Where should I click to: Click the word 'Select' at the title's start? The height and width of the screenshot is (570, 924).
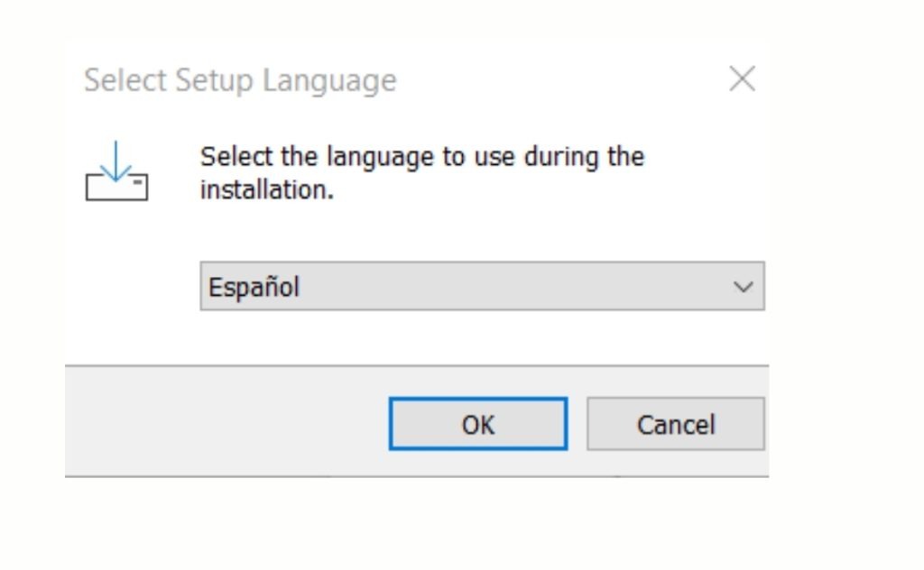coord(125,81)
